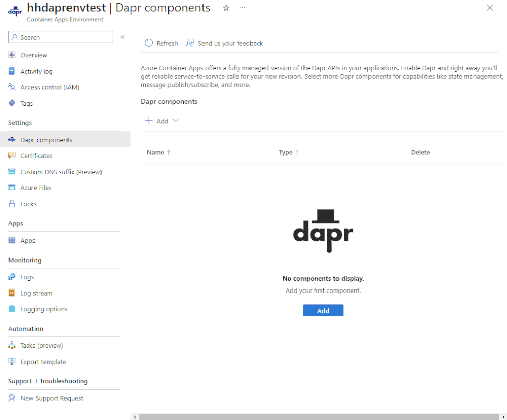Screen dimensions: 507x420
Task: Click the "Dapr components" section heading
Action: click(169, 101)
